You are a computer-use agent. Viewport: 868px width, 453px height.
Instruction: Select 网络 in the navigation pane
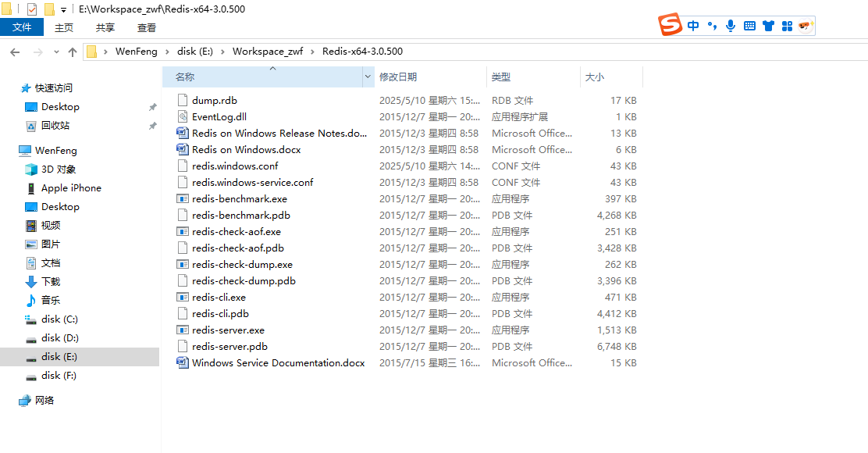[44, 401]
